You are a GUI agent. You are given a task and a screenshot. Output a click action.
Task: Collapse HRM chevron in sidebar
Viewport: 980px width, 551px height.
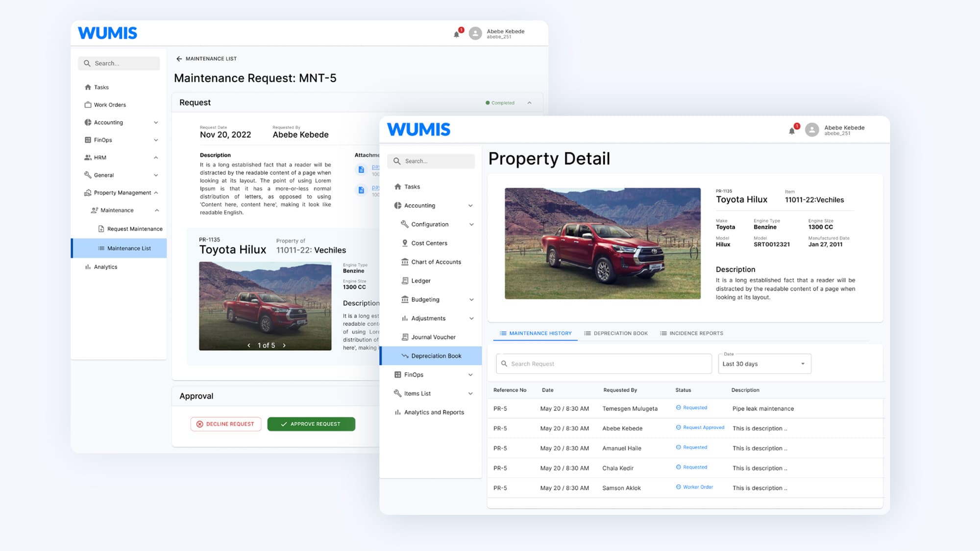pyautogui.click(x=156, y=158)
